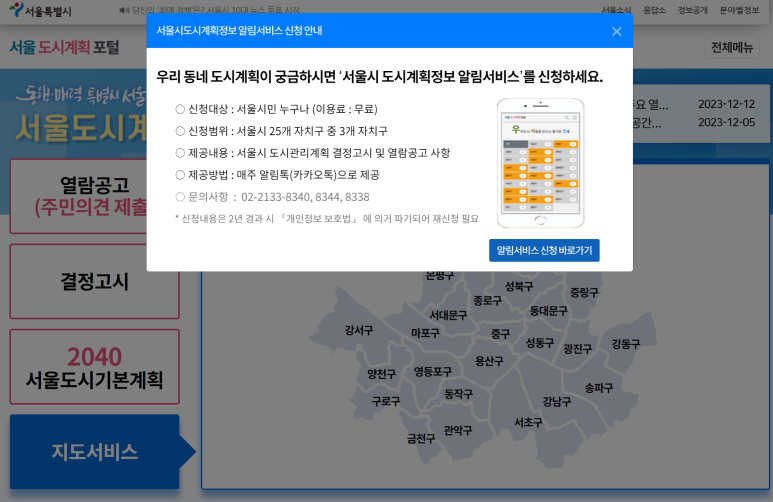Select 송파구 on the map
This screenshot has height=502, width=773.
click(598, 388)
